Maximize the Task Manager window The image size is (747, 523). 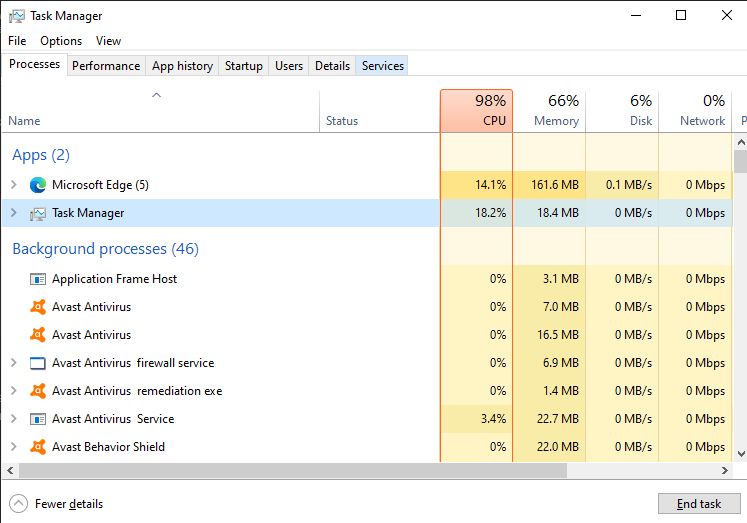pyautogui.click(x=681, y=15)
